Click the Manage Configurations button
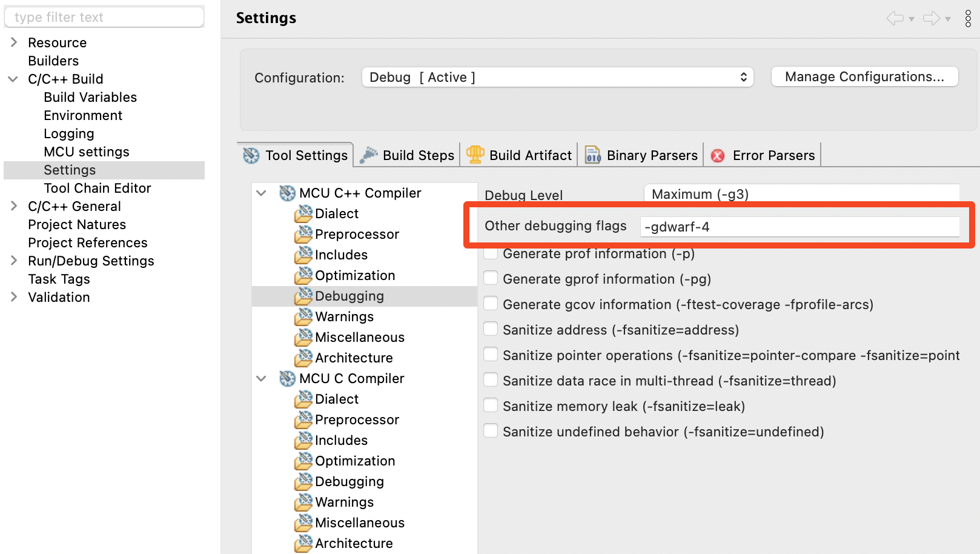Viewport: 980px width, 554px height. click(x=864, y=77)
